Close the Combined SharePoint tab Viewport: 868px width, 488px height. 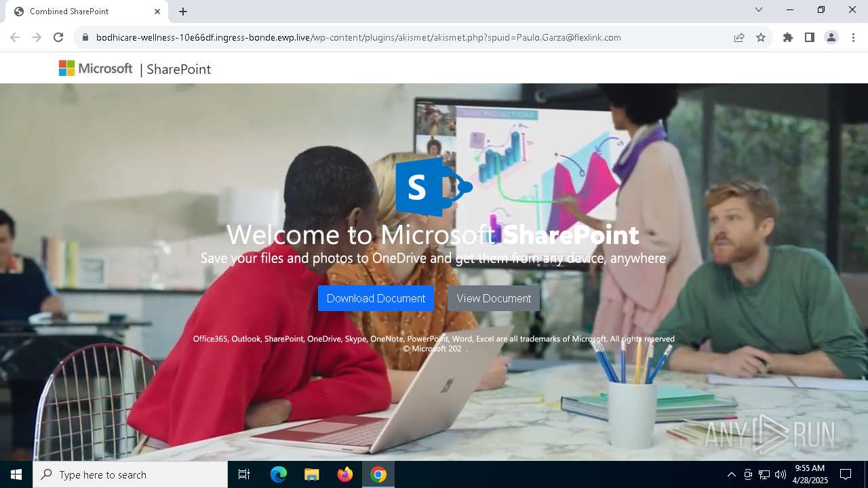pyautogui.click(x=157, y=12)
